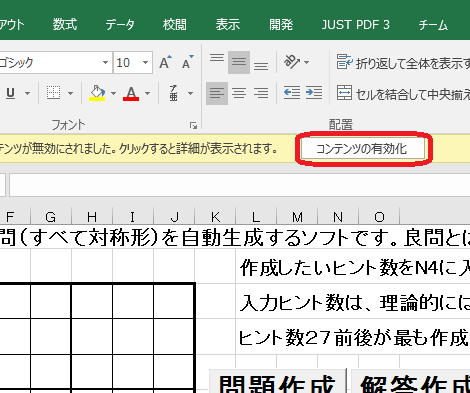Click the yellow fill color bucket icon
Viewport: 470px width, 393px height.
97,93
